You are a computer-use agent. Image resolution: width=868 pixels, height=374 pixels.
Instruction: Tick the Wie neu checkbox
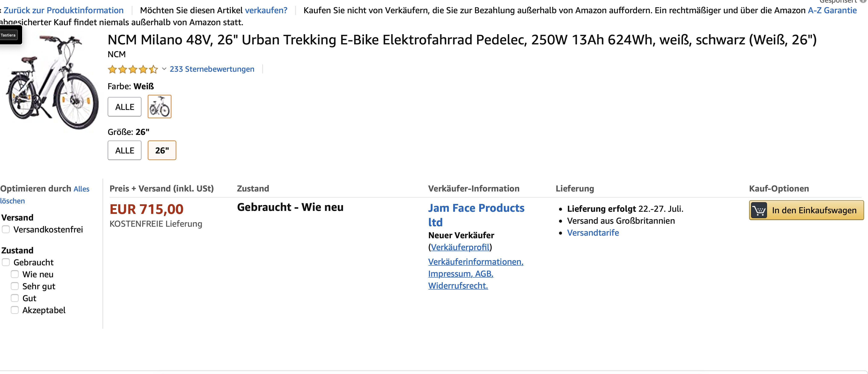pyautogui.click(x=15, y=274)
